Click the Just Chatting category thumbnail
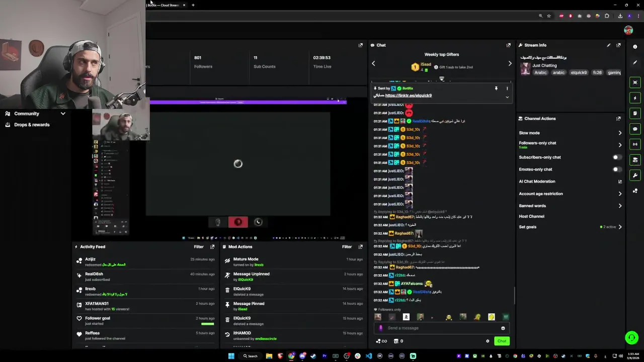 [525, 69]
